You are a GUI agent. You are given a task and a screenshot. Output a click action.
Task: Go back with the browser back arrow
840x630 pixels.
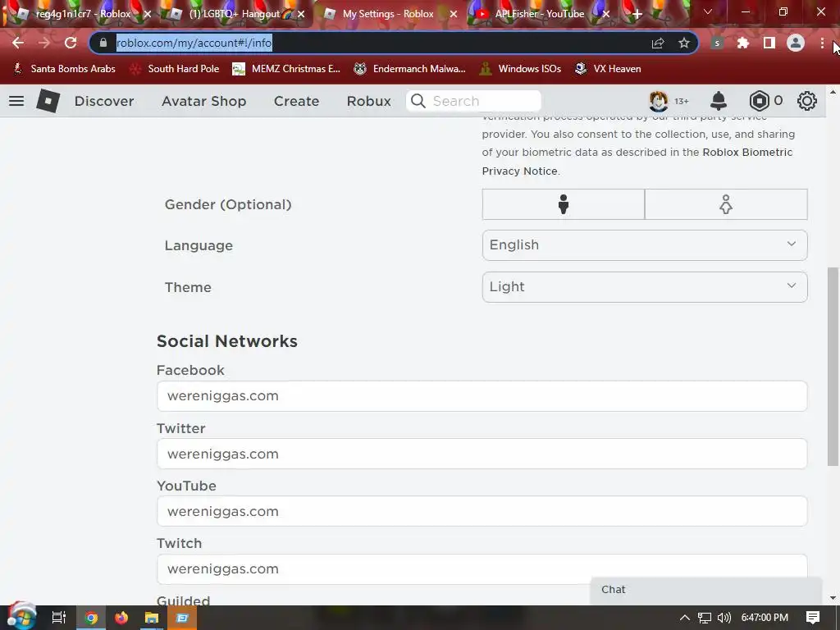[x=18, y=43]
